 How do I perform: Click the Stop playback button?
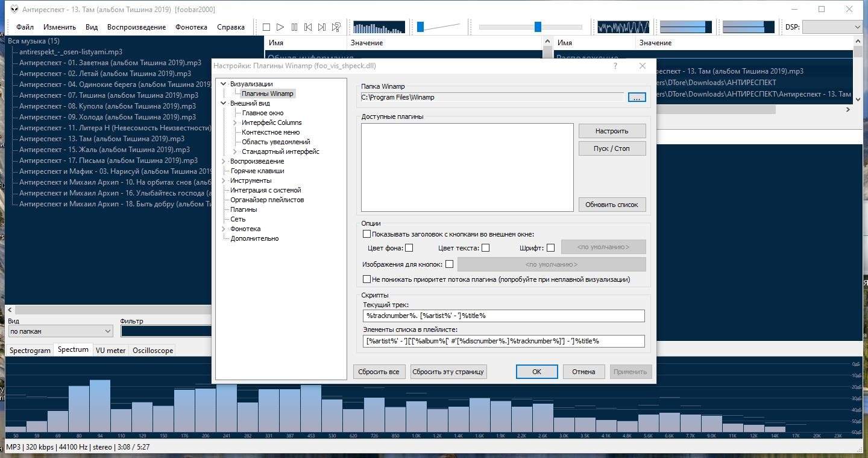(x=266, y=27)
